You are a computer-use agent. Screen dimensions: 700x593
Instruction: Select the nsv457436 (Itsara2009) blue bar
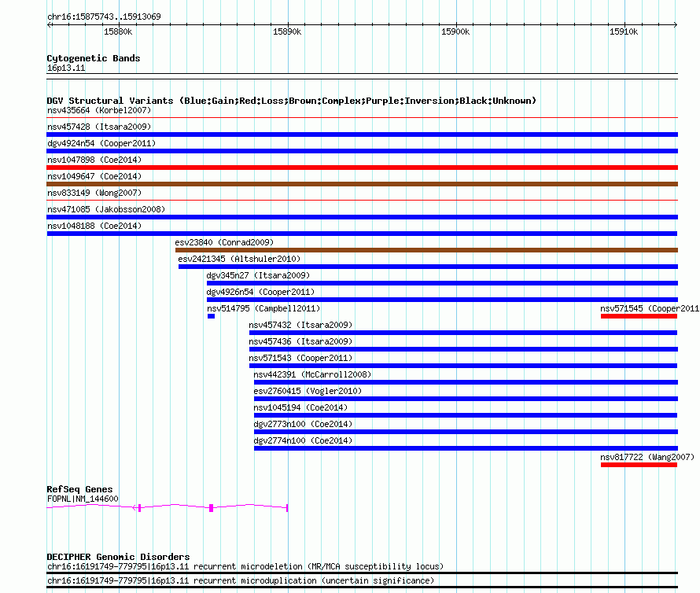pyautogui.click(x=463, y=349)
